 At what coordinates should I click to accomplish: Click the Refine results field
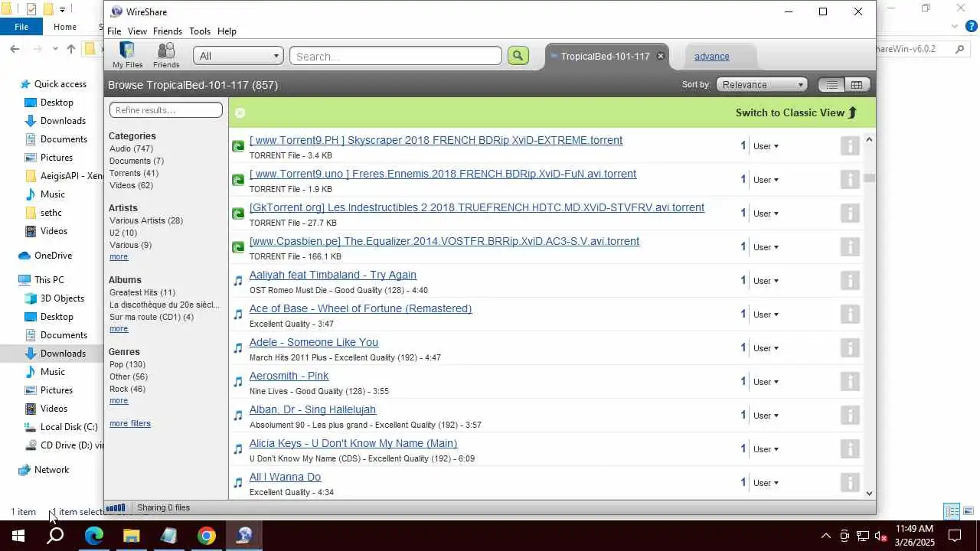(x=166, y=110)
